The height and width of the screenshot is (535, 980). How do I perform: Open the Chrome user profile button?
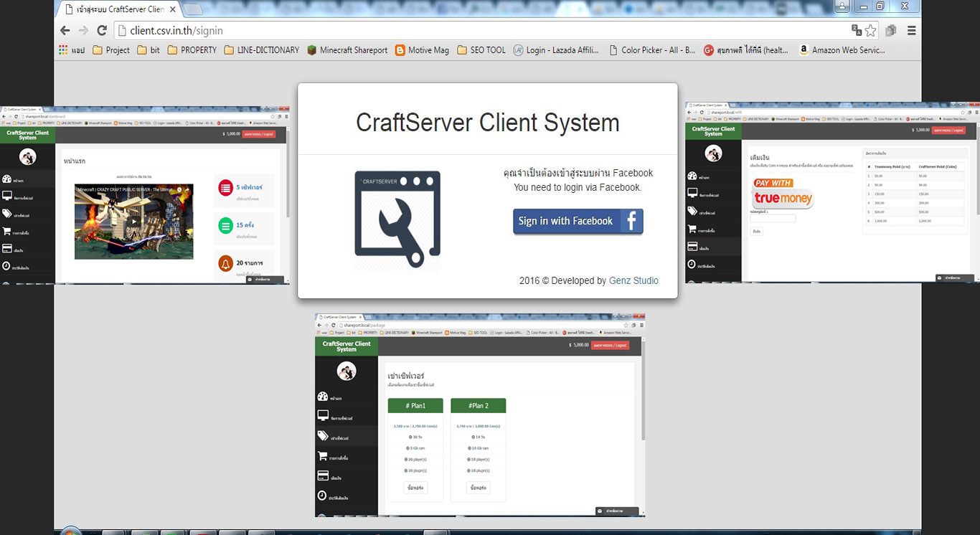click(x=842, y=6)
